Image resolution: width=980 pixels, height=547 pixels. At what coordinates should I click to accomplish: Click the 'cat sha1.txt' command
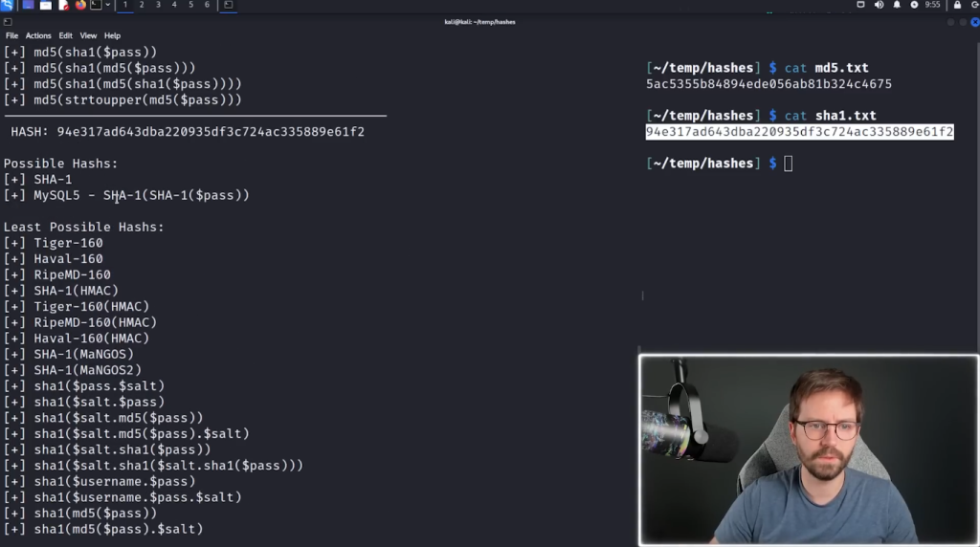click(x=831, y=116)
